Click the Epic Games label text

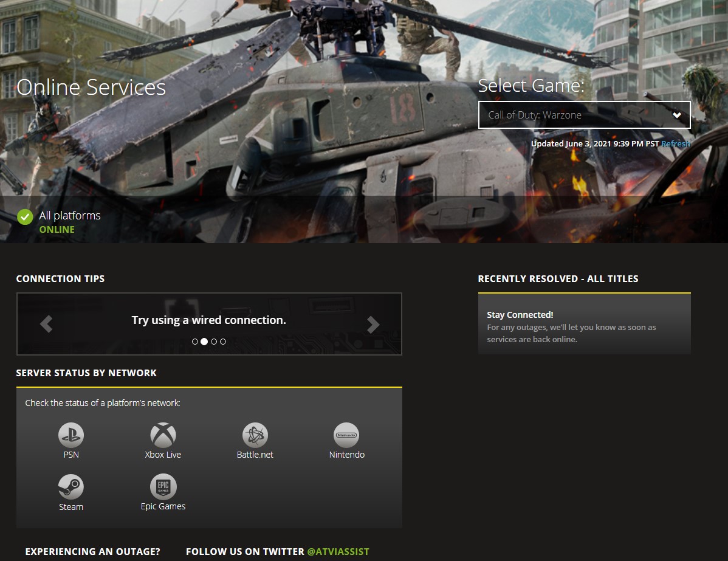pos(163,506)
